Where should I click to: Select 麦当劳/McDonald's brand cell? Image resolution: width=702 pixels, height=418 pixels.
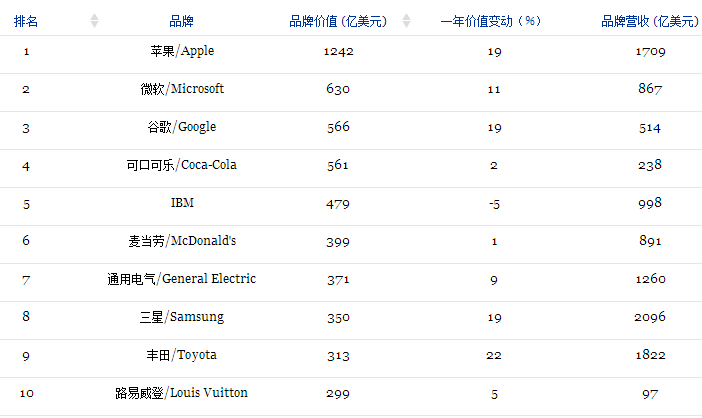tap(182, 241)
